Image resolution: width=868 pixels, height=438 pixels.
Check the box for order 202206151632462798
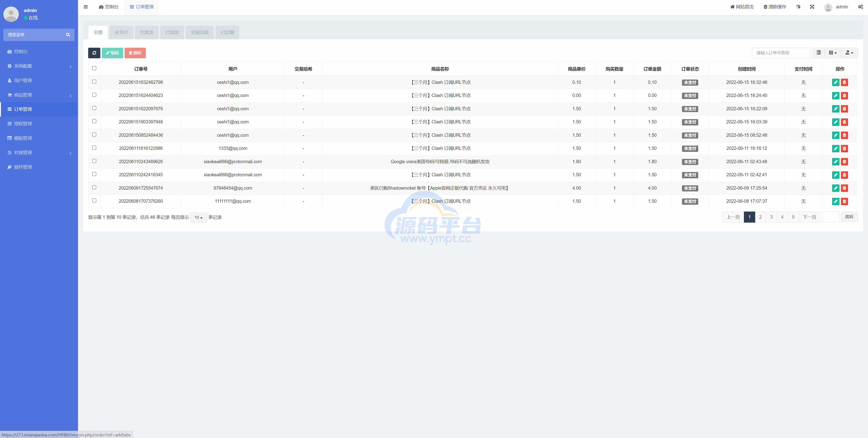click(94, 82)
